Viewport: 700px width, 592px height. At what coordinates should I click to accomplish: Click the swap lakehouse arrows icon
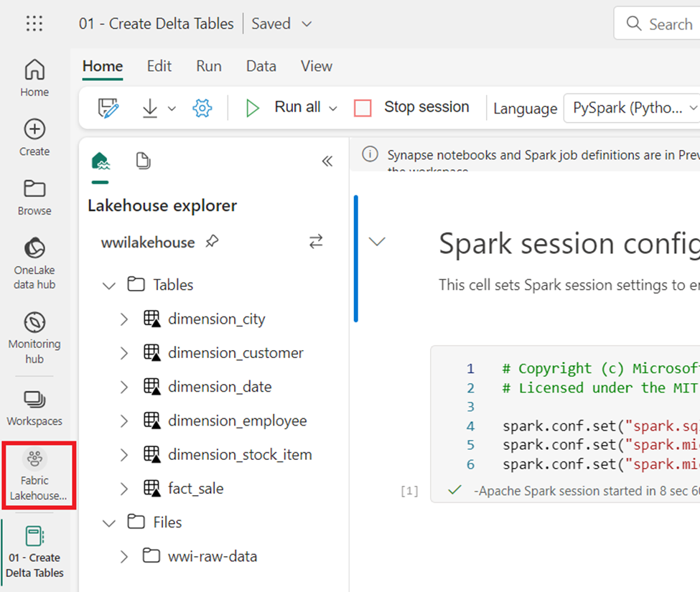point(316,241)
